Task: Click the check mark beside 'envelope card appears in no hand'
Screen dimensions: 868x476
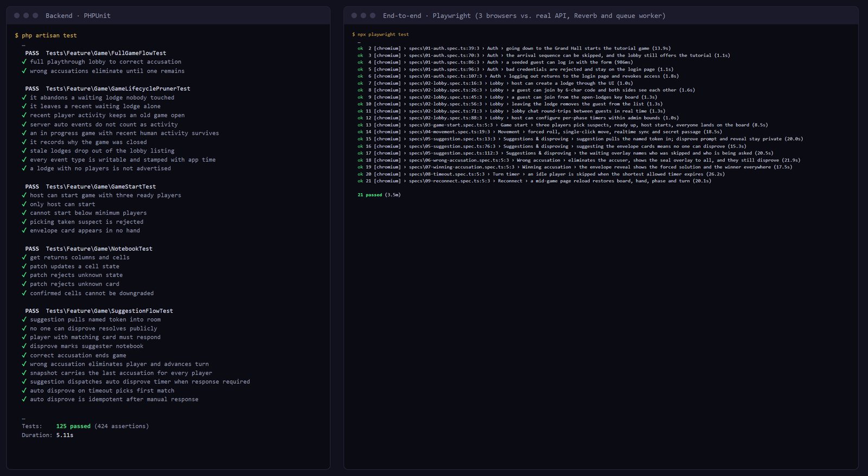Action: click(x=24, y=231)
